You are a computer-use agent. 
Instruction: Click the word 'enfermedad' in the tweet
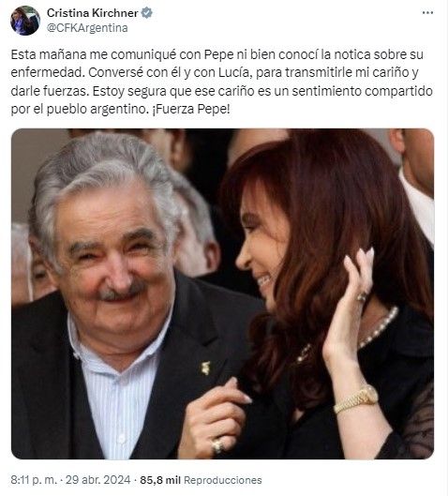47,72
